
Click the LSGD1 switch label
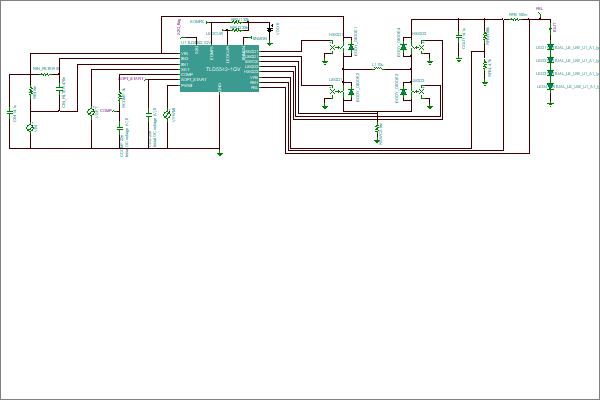pos(335,79)
